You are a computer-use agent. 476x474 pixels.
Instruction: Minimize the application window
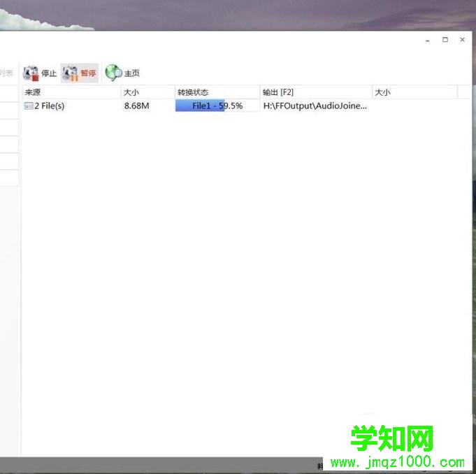point(428,40)
